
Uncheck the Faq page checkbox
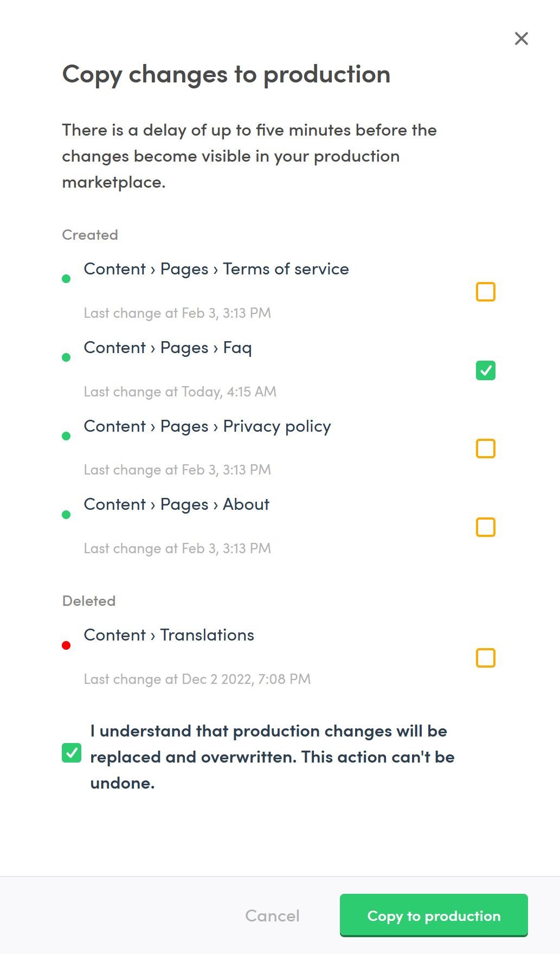pos(485,370)
